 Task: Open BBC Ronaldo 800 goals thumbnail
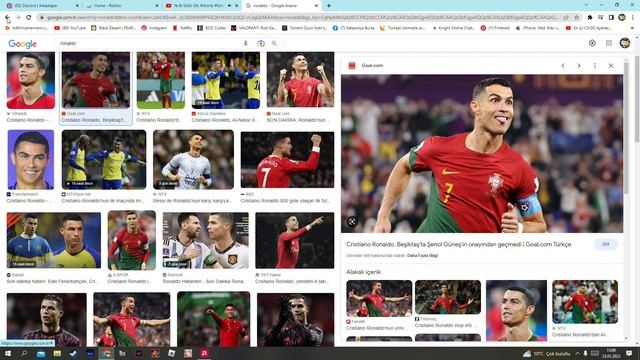(x=287, y=160)
